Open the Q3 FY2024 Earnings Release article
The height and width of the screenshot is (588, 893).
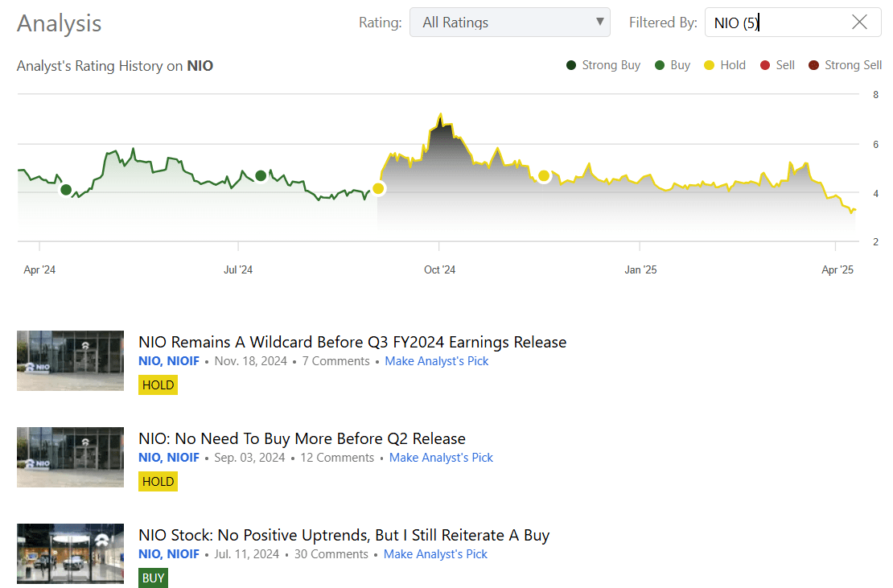[352, 342]
